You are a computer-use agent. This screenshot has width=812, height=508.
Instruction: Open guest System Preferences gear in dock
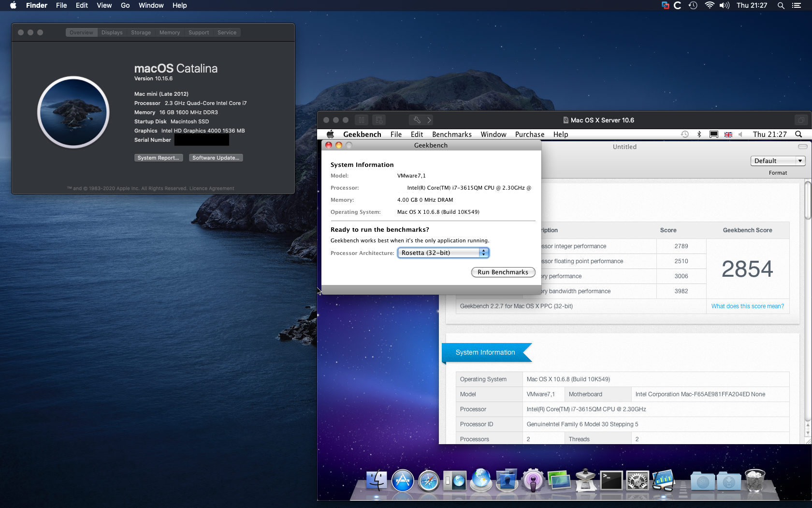(638, 481)
